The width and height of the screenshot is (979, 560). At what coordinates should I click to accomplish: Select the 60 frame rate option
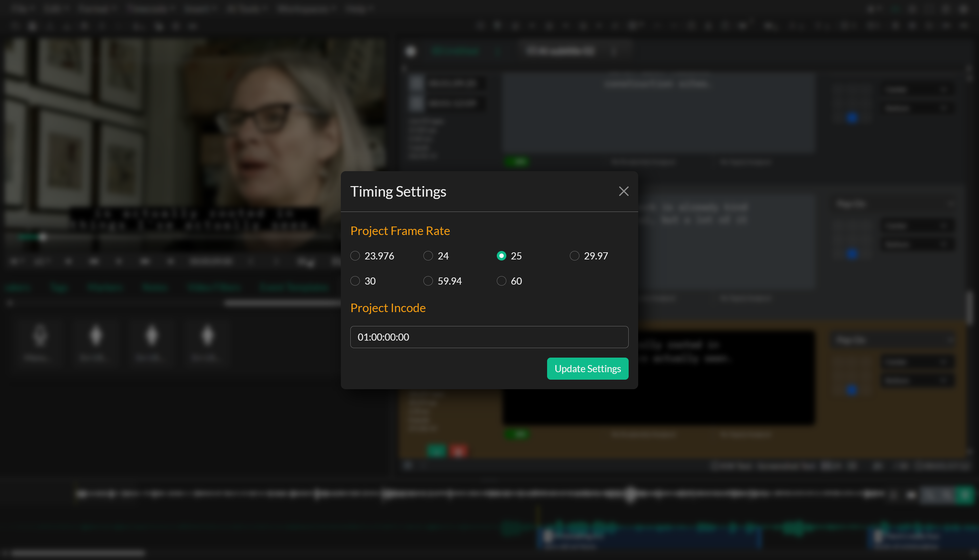(502, 281)
